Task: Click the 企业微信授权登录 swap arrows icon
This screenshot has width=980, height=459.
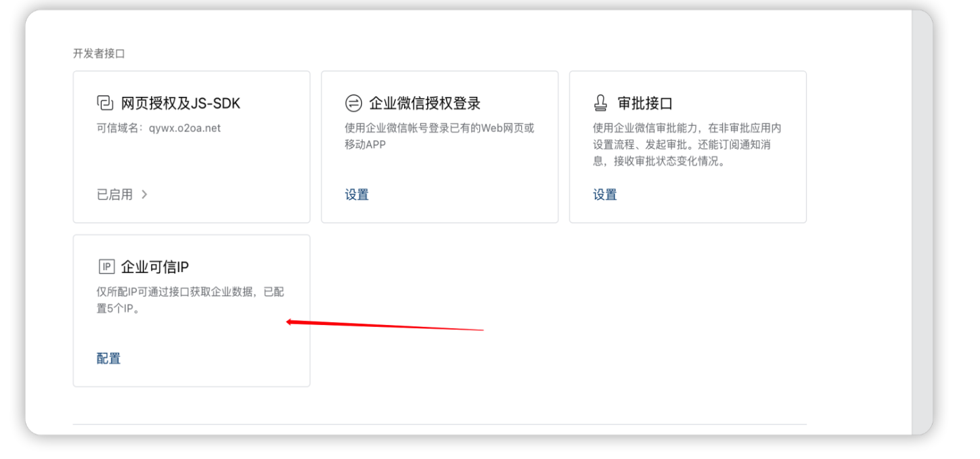Action: pos(353,103)
